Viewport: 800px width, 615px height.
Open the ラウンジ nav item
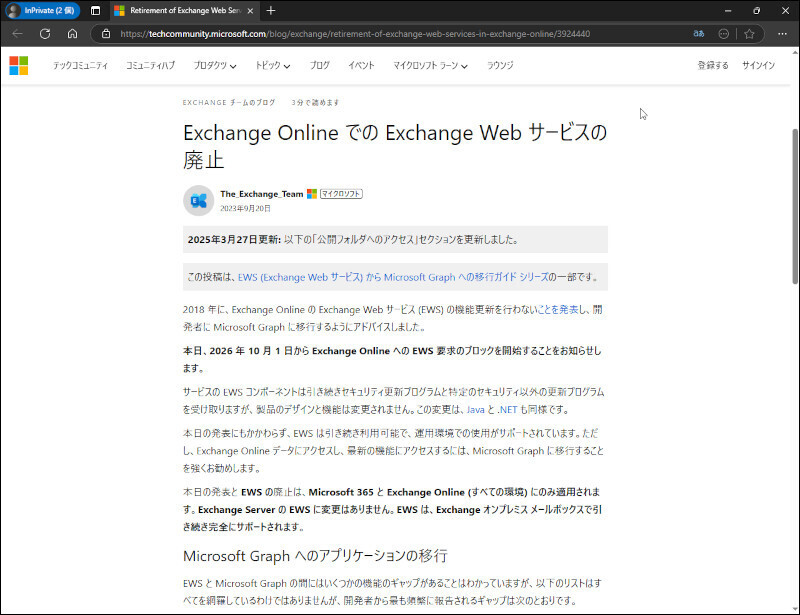click(x=500, y=65)
